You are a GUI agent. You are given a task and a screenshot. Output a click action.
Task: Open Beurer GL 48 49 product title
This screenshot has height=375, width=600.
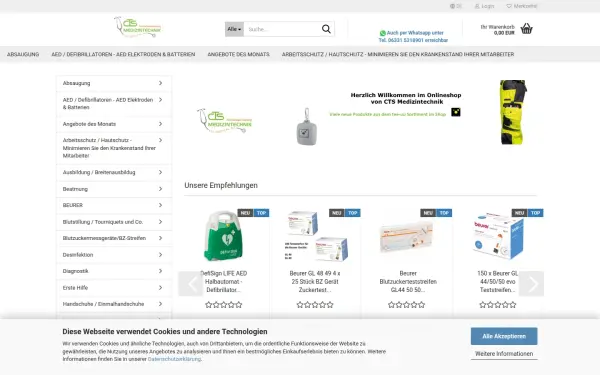[315, 282]
